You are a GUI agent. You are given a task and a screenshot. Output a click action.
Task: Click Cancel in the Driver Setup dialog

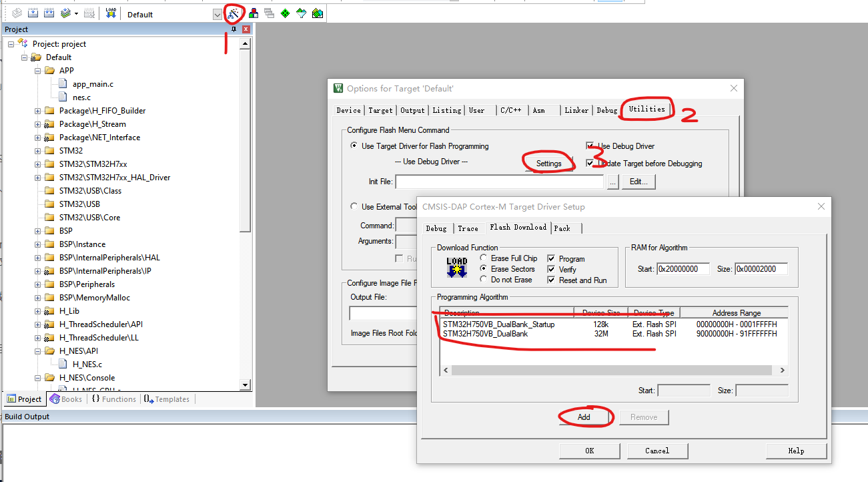pyautogui.click(x=657, y=451)
